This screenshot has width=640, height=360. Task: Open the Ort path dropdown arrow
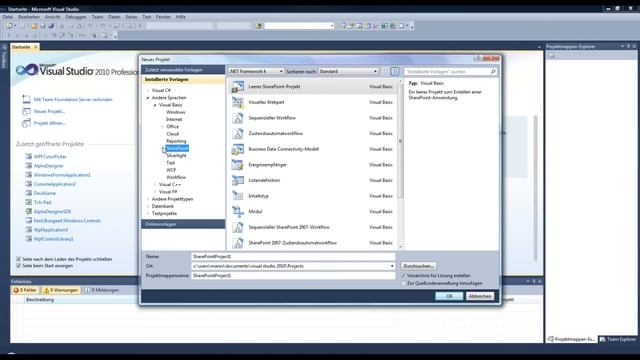coord(392,266)
